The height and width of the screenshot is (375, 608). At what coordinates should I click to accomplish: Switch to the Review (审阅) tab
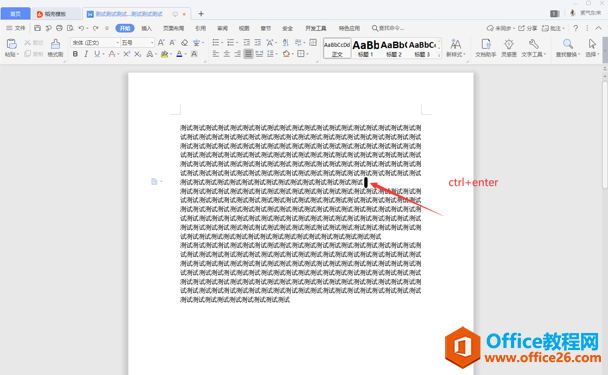click(222, 28)
